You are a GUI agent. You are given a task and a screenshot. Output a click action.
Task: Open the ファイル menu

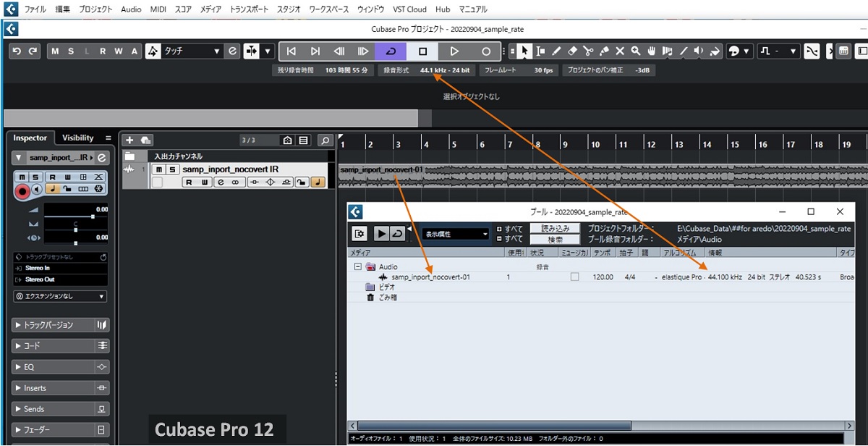tap(37, 9)
